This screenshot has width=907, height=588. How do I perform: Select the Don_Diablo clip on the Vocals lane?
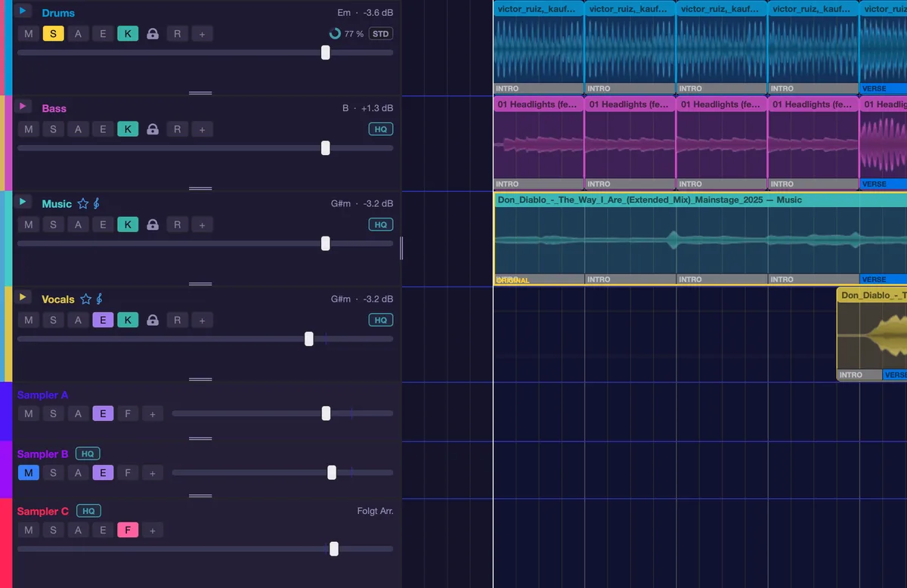pos(871,333)
